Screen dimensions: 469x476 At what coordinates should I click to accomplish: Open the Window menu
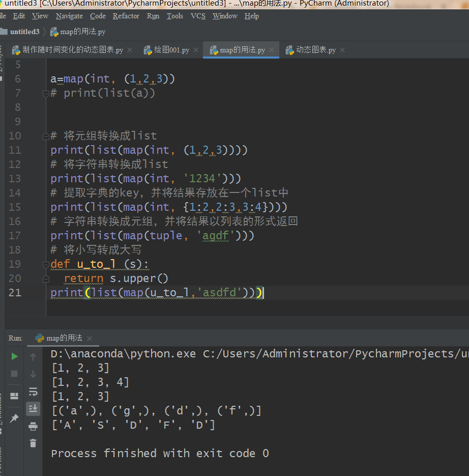225,16
